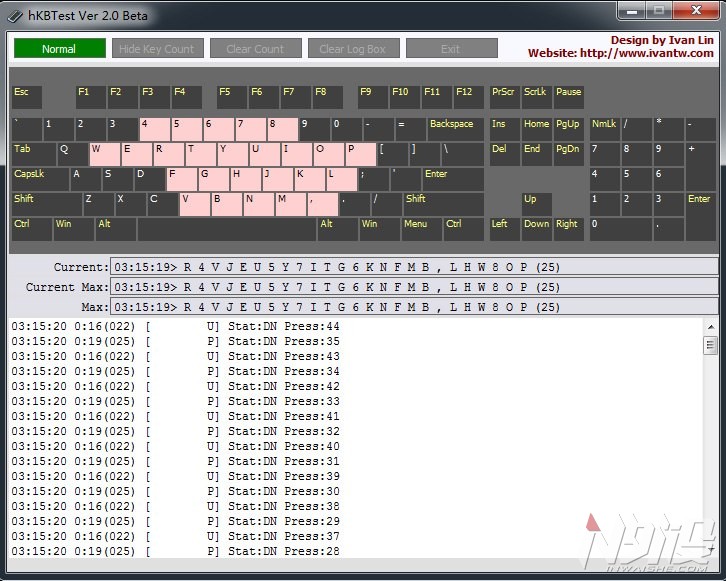The width and height of the screenshot is (726, 581).
Task: Click the Z key tile
Action: [99, 204]
